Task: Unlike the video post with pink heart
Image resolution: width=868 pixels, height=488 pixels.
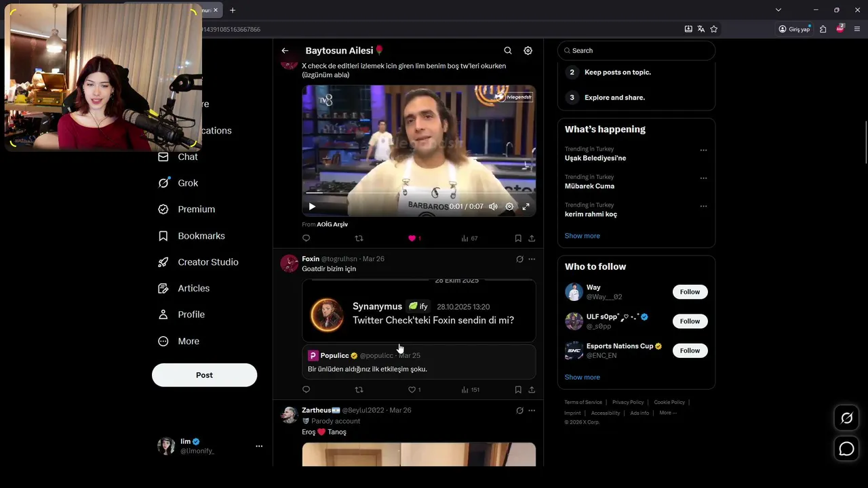Action: 412,239
